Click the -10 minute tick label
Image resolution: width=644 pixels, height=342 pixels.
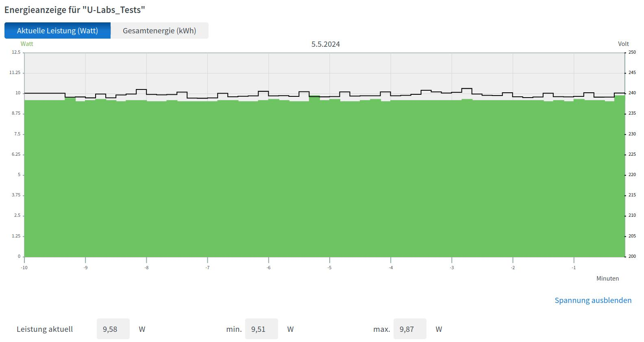click(24, 268)
